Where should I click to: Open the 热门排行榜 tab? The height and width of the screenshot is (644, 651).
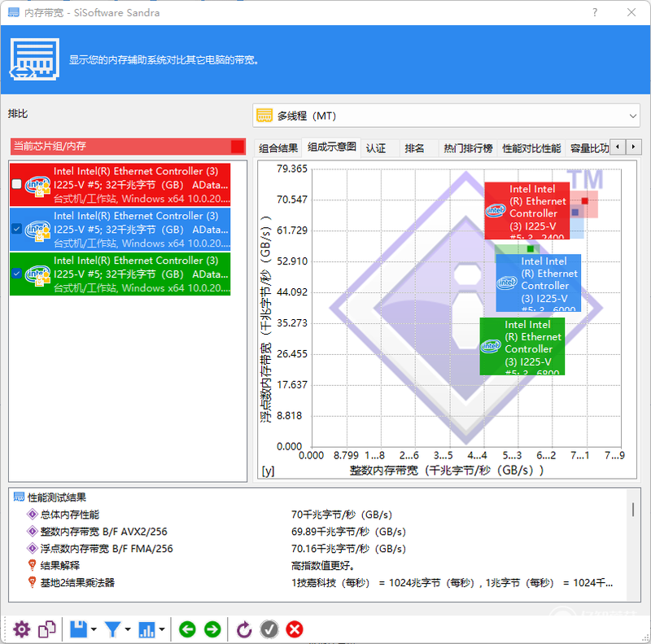tap(468, 148)
